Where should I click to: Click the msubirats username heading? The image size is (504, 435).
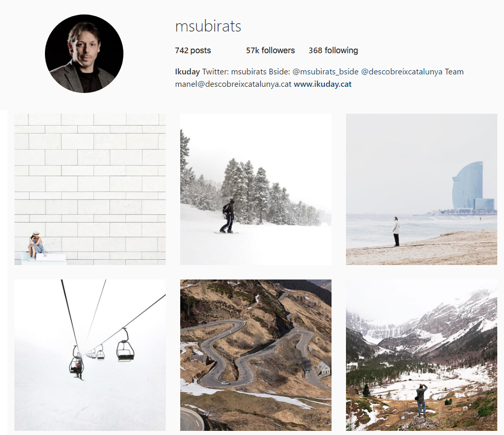point(208,26)
